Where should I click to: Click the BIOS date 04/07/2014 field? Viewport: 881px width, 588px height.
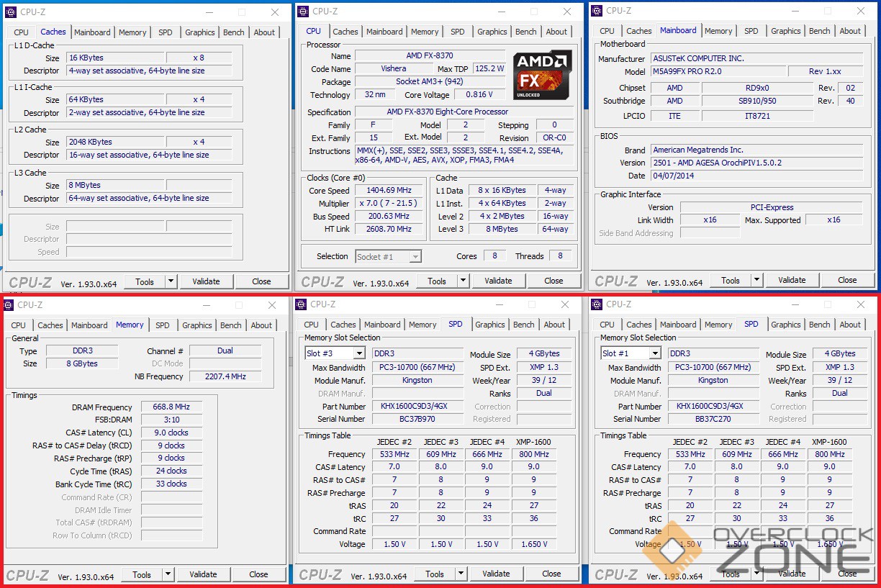[x=756, y=176]
